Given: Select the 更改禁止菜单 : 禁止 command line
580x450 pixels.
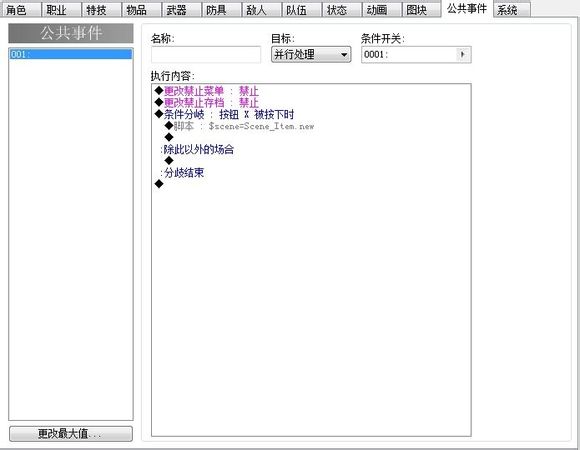Looking at the screenshot, I should (x=311, y=91).
